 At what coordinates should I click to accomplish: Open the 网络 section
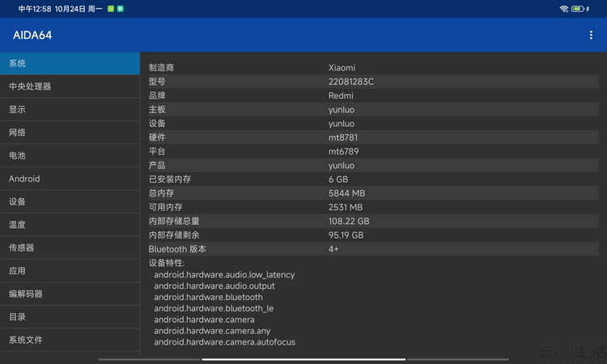[70, 133]
